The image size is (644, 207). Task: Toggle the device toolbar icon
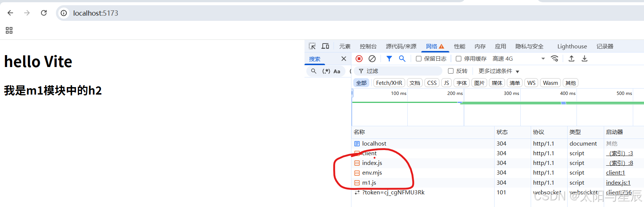[x=325, y=46]
